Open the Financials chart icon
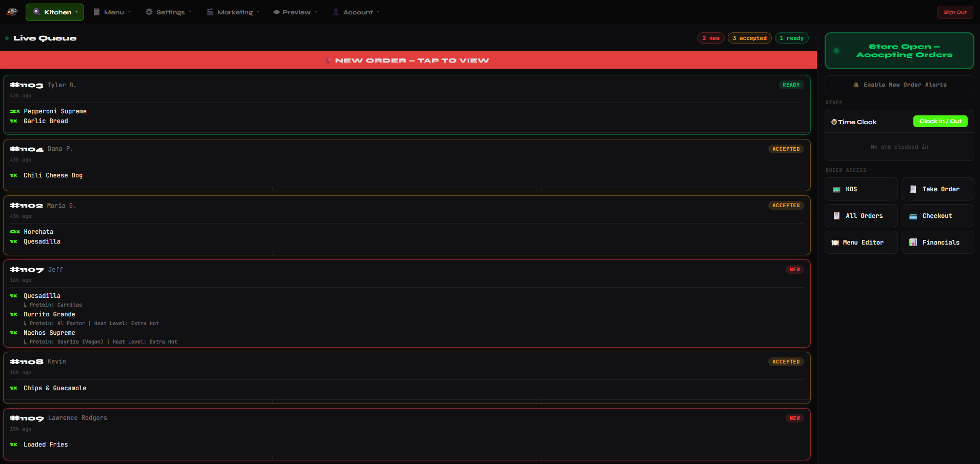 pyautogui.click(x=913, y=242)
